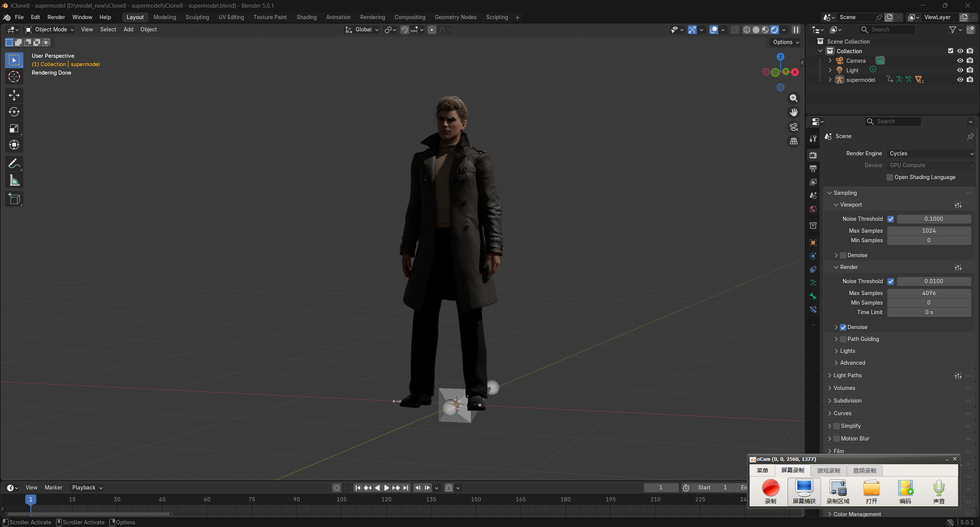Open the viewport Options dropdown
The image size is (980, 527).
coord(785,42)
